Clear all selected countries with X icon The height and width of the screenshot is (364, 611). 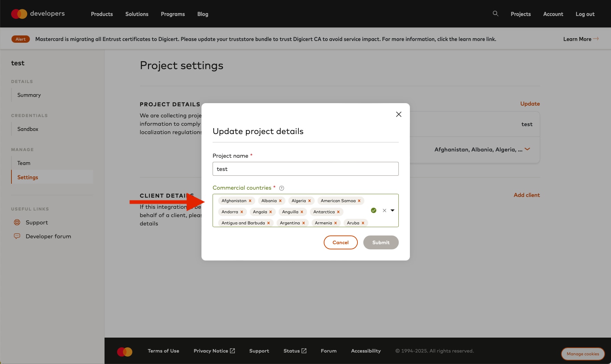tap(384, 210)
